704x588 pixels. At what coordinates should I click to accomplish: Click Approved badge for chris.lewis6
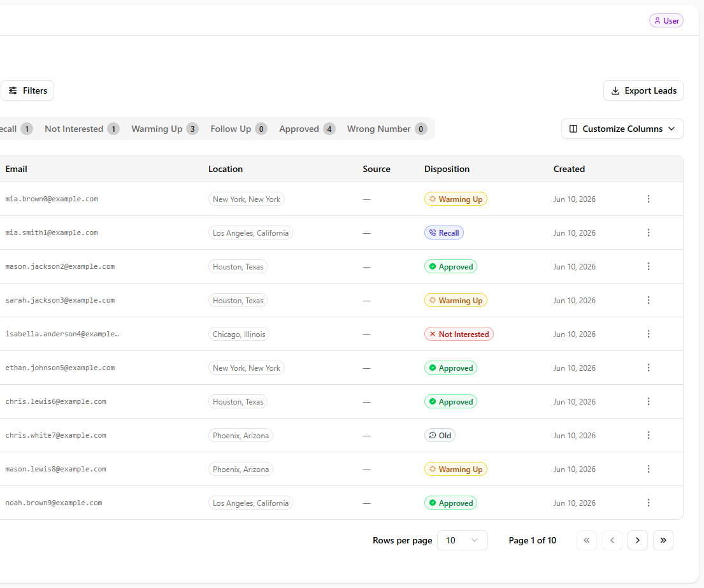[x=451, y=402]
